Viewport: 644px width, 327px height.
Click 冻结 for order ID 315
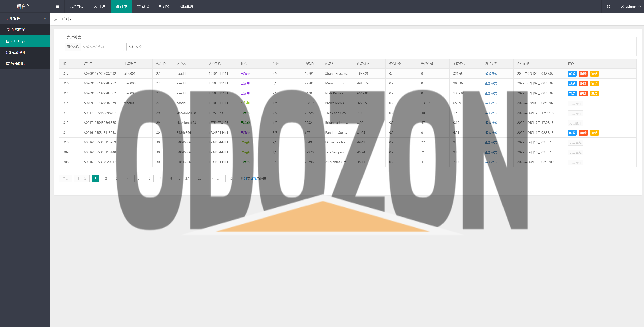[x=594, y=94]
